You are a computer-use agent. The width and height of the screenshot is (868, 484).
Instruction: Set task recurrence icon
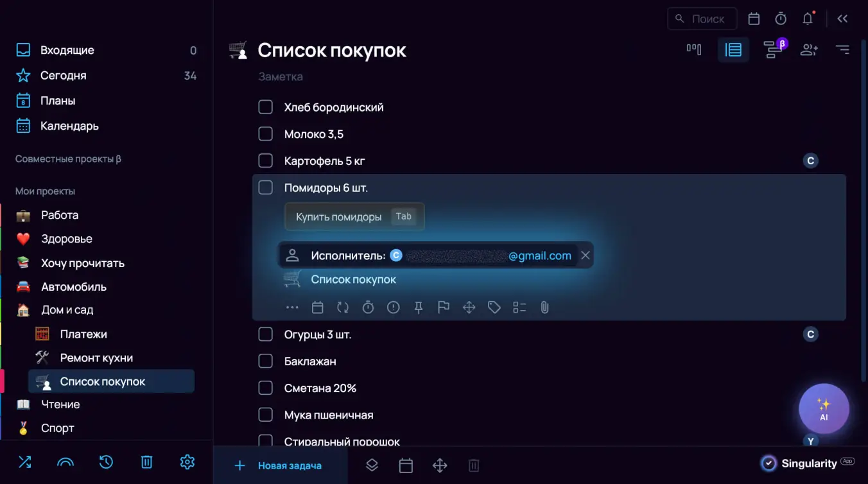coord(343,307)
